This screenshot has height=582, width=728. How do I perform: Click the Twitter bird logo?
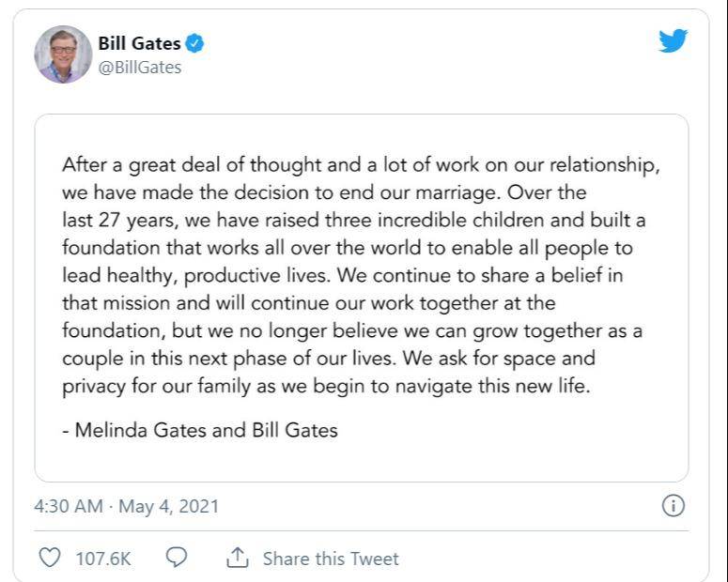[673, 41]
